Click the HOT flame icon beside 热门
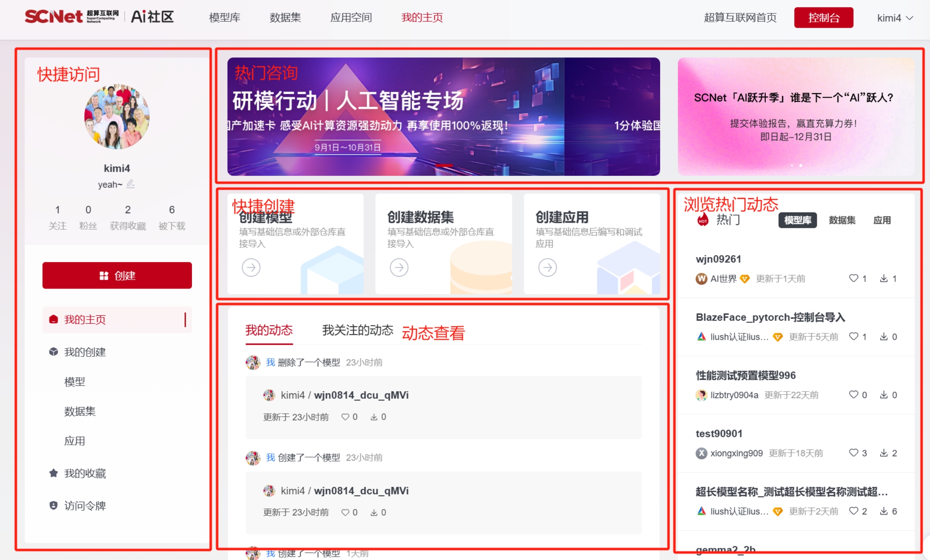Viewport: 930px width, 560px height. pyautogui.click(x=703, y=219)
